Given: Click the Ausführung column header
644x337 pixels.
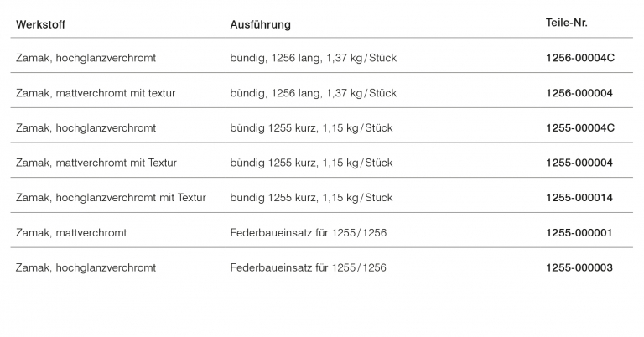Looking at the screenshot, I should click(260, 24).
